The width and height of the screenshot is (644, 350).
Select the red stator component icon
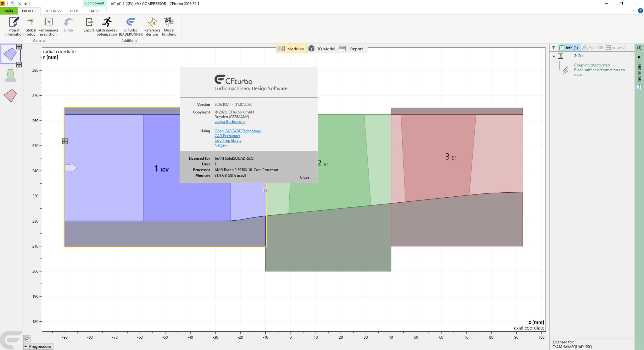tap(10, 96)
